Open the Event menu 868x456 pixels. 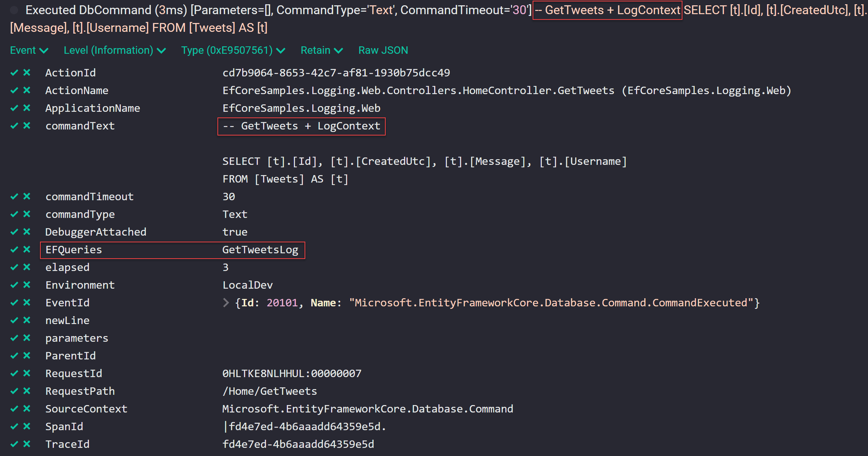click(x=29, y=50)
